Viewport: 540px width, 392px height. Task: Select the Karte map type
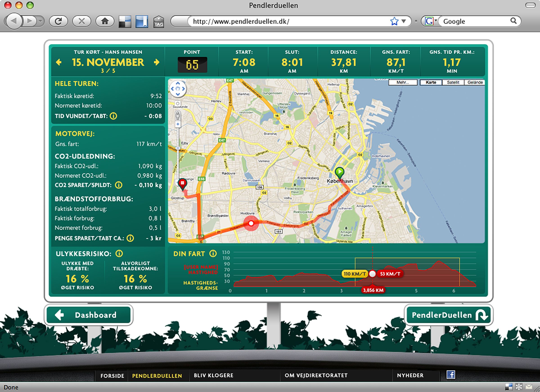click(431, 82)
